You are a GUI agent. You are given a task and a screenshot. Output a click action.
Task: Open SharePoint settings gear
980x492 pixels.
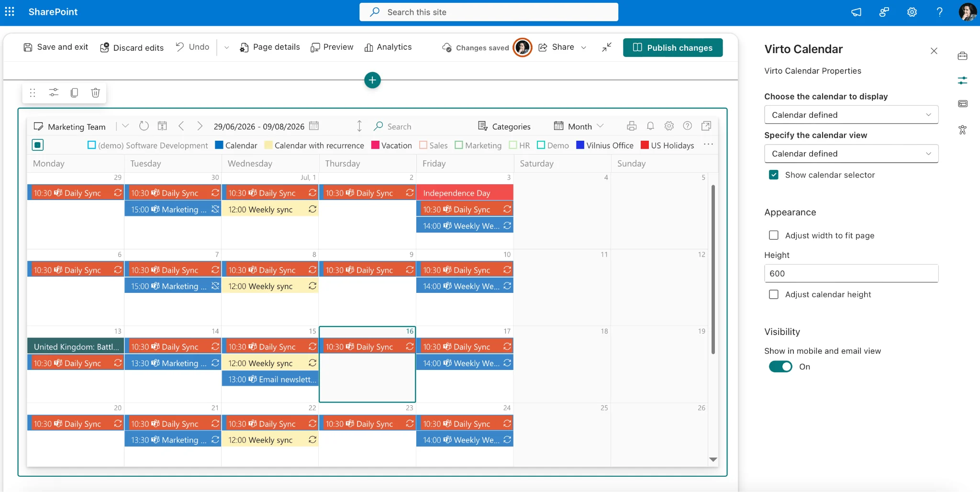point(912,12)
